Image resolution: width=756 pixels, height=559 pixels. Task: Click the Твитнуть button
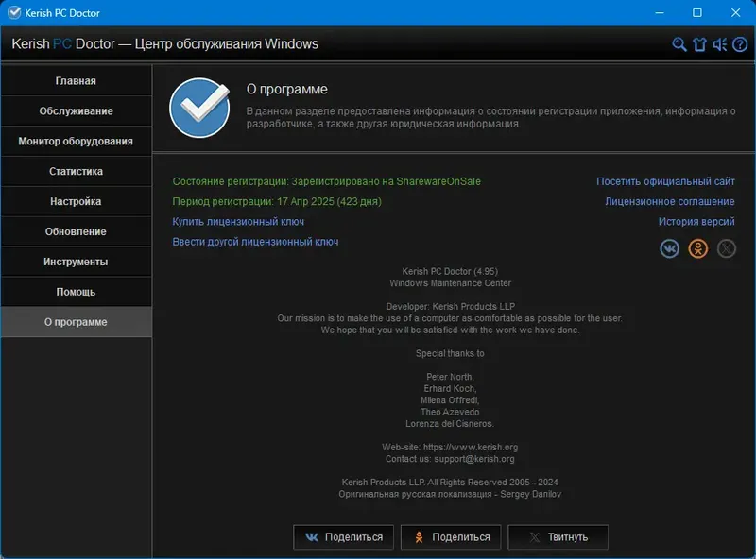tap(558, 537)
